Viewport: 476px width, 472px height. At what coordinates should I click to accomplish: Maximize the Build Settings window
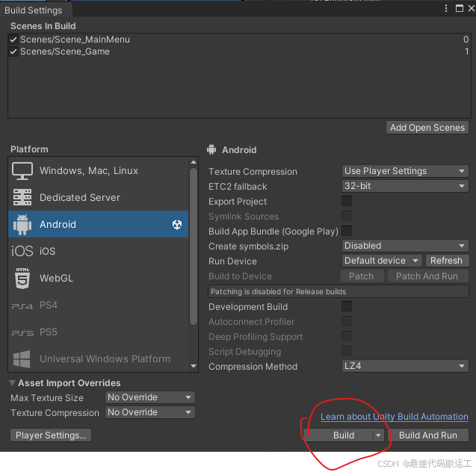coord(460,8)
